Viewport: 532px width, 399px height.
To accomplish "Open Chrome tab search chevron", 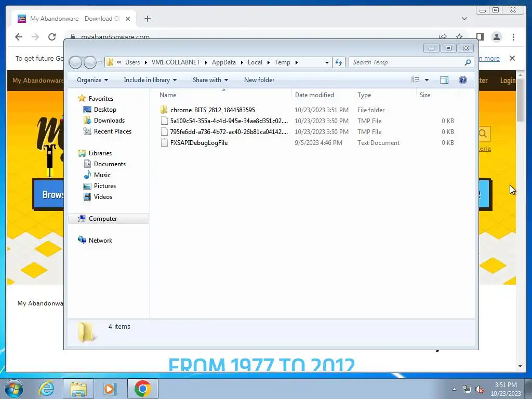I will [464, 19].
